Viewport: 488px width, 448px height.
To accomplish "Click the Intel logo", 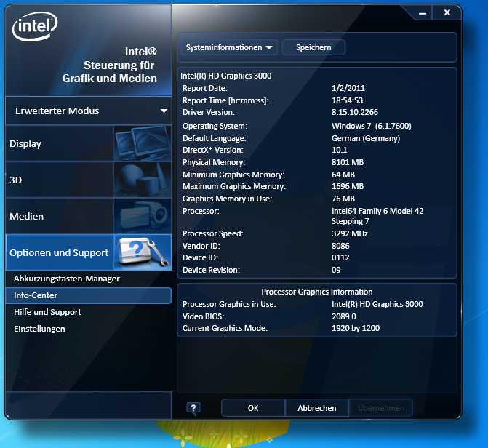I will click(x=33, y=29).
